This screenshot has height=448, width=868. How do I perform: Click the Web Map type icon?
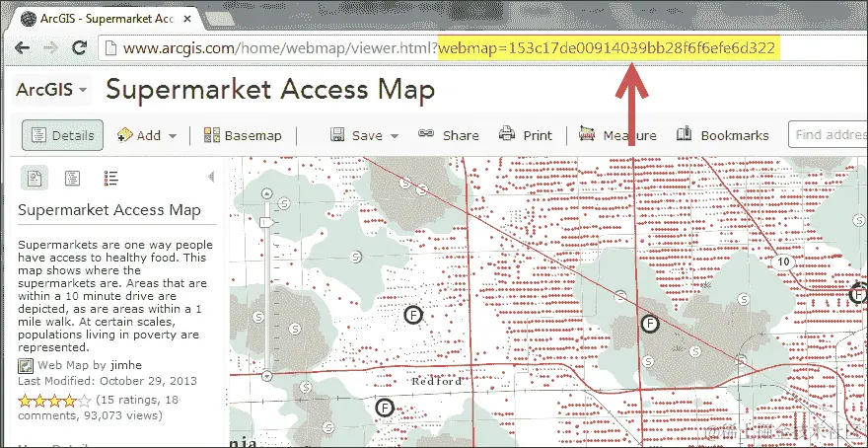click(26, 366)
